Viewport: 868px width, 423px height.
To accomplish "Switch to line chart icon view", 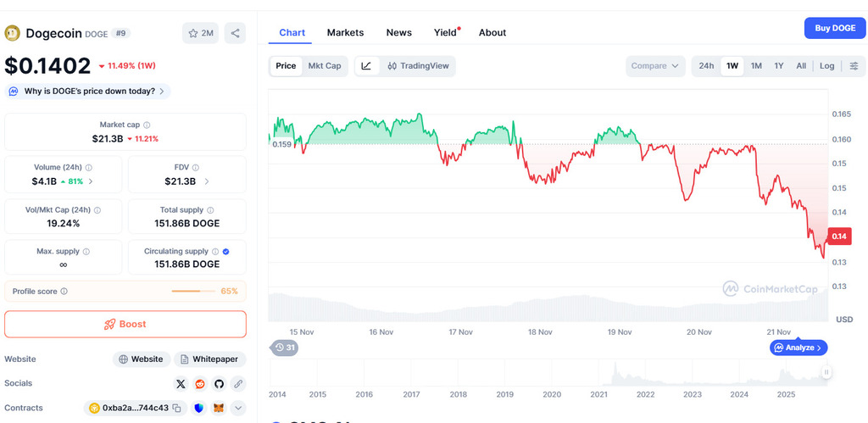I will 366,66.
